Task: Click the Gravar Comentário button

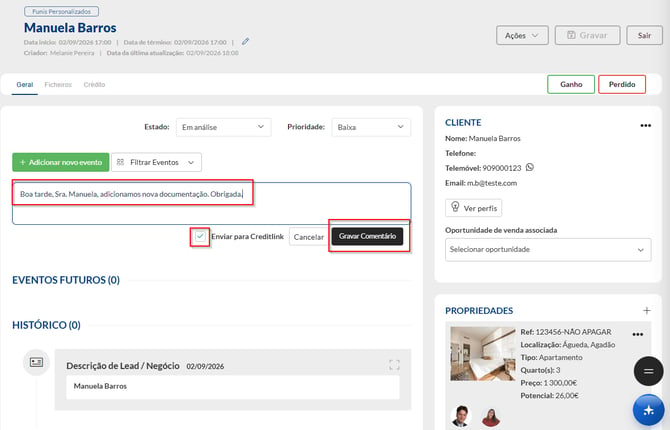Action: pyautogui.click(x=367, y=236)
